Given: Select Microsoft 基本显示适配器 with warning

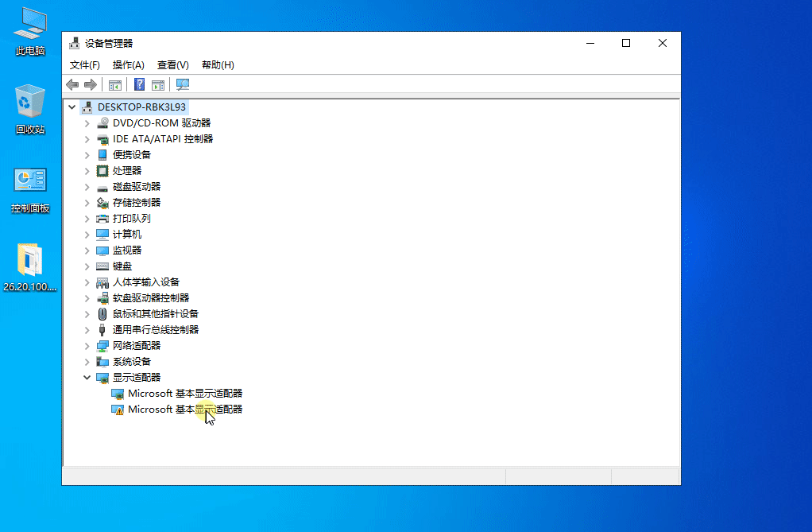Looking at the screenshot, I should pyautogui.click(x=185, y=410).
